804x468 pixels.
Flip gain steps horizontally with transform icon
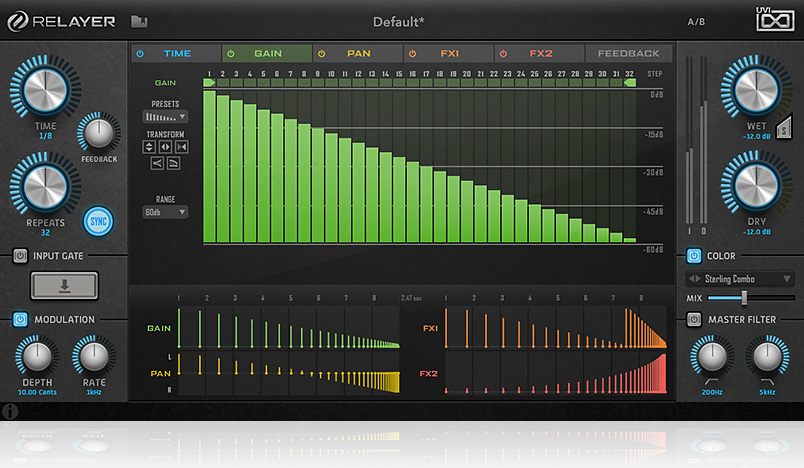[x=165, y=147]
